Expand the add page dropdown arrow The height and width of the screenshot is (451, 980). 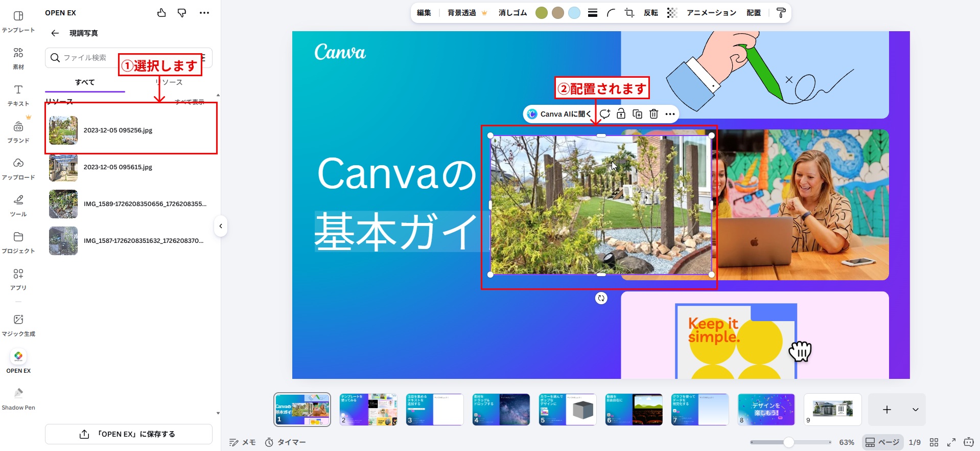point(916,410)
